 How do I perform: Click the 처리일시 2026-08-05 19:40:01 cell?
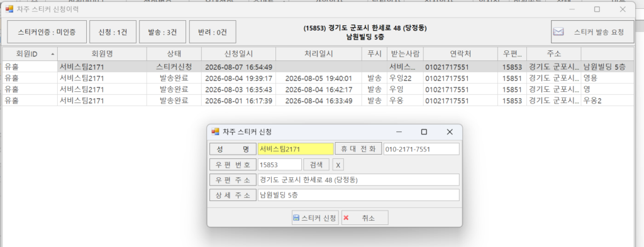(319, 78)
